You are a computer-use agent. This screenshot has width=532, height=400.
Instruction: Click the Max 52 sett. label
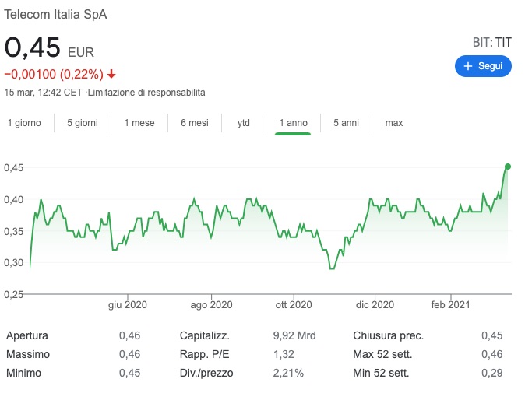point(385,355)
